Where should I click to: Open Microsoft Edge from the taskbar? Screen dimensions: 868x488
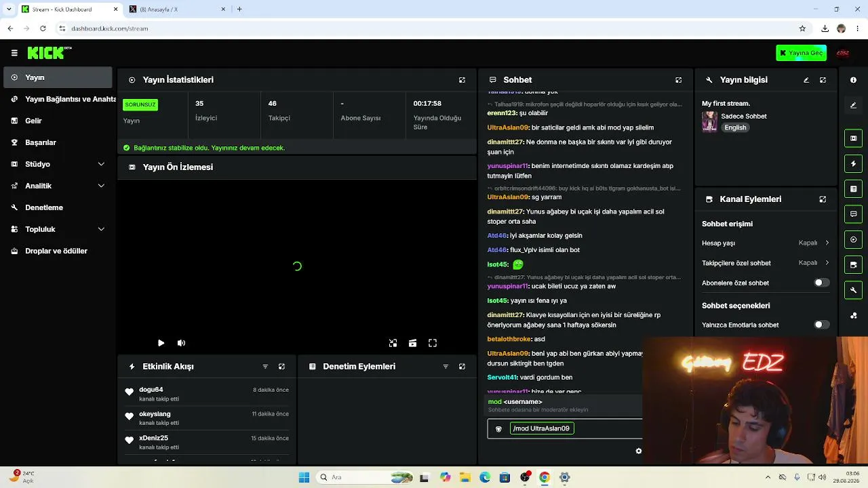coord(485,477)
